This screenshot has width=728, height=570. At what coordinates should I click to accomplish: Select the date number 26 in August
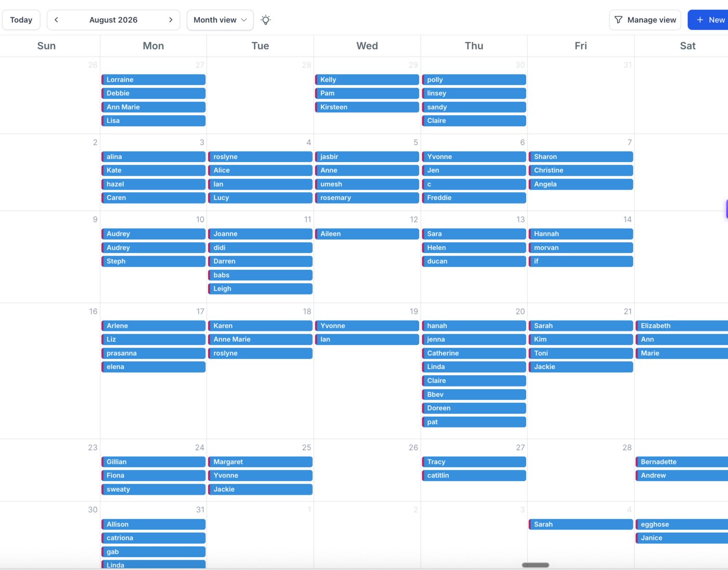coord(413,447)
